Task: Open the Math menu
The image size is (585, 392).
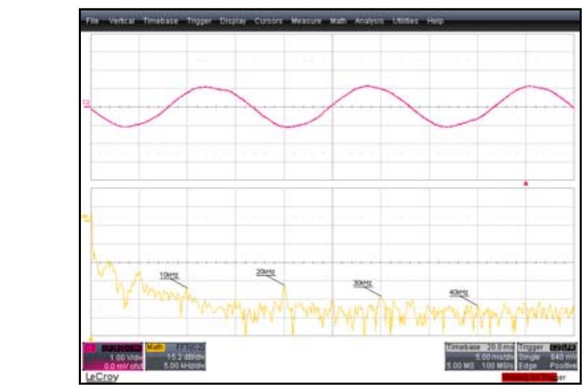Action: [338, 21]
